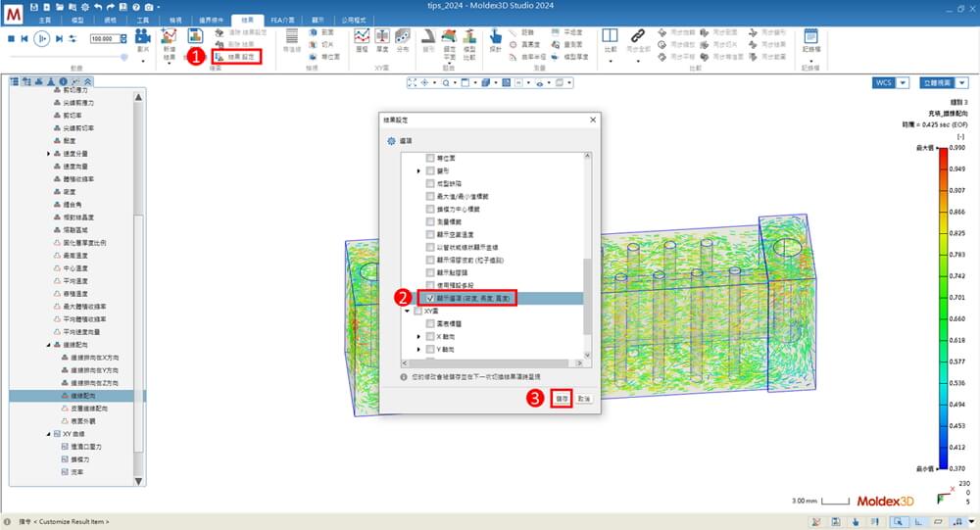Open the 記錄檔 calendar log icon
The height and width of the screenshot is (530, 980).
[x=810, y=36]
